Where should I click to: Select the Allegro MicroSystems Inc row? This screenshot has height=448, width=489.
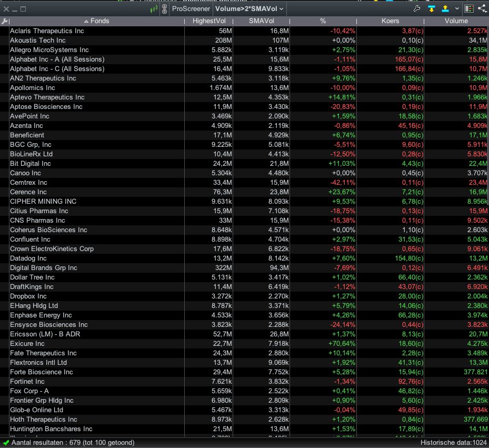click(x=244, y=50)
